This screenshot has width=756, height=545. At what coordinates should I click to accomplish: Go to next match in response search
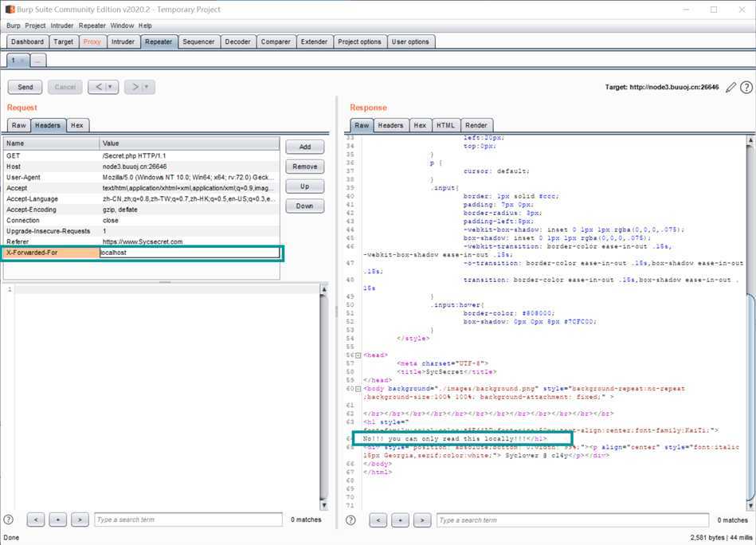(x=422, y=520)
